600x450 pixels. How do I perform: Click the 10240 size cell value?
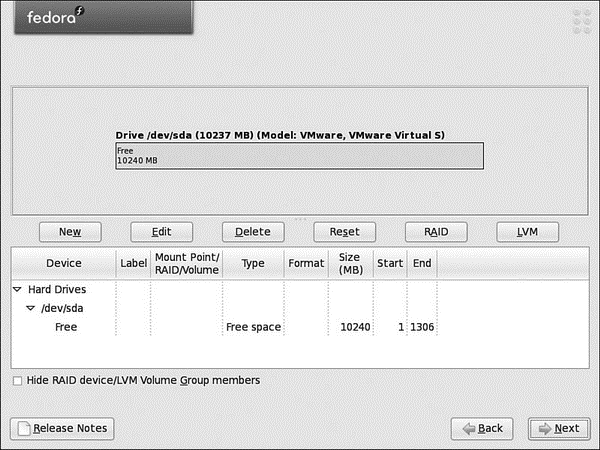(x=355, y=327)
